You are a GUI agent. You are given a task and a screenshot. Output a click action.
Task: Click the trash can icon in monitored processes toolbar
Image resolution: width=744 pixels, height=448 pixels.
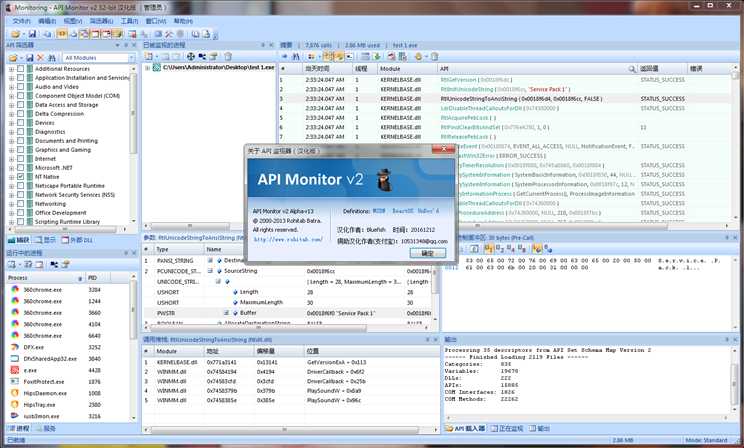[x=228, y=56]
